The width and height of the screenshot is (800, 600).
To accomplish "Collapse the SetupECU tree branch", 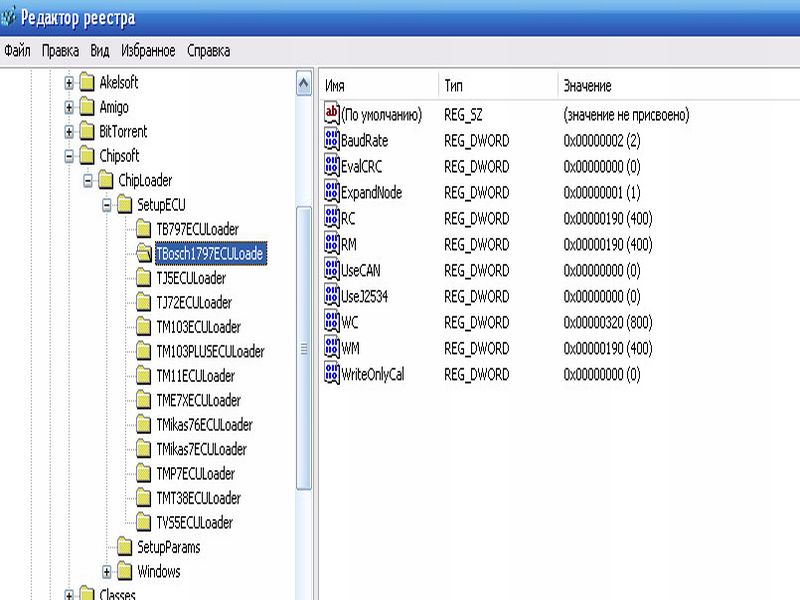I will (x=107, y=205).
